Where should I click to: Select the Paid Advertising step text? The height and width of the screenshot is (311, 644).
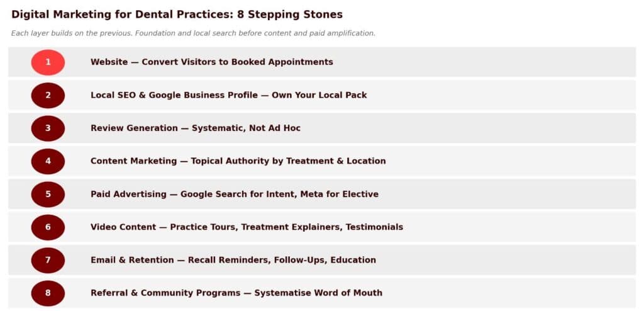[234, 194]
